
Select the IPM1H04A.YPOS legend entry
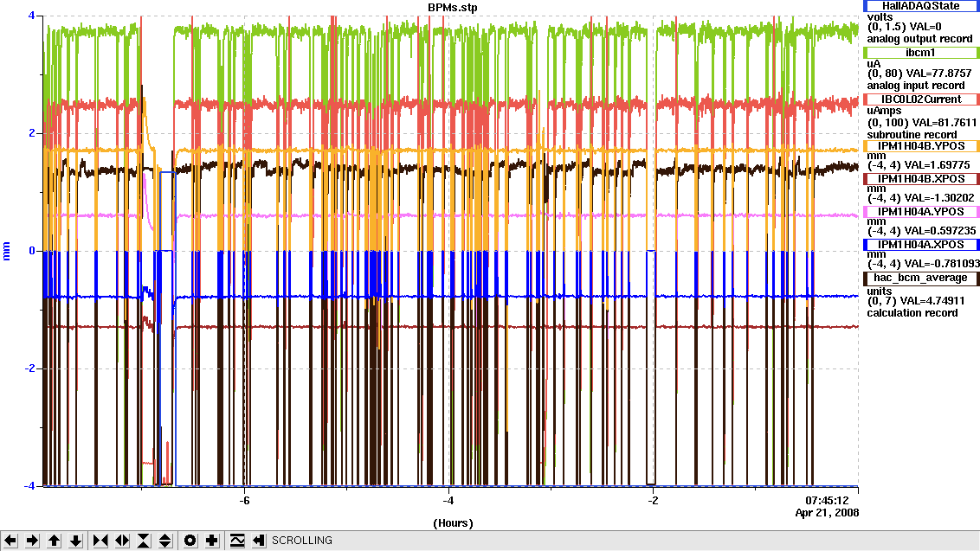[920, 212]
